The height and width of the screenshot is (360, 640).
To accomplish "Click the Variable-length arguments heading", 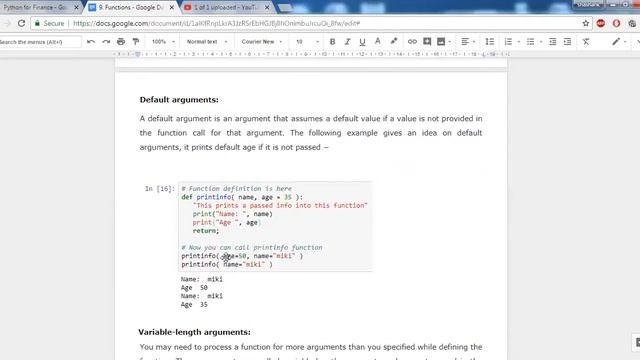I will pos(194,332).
